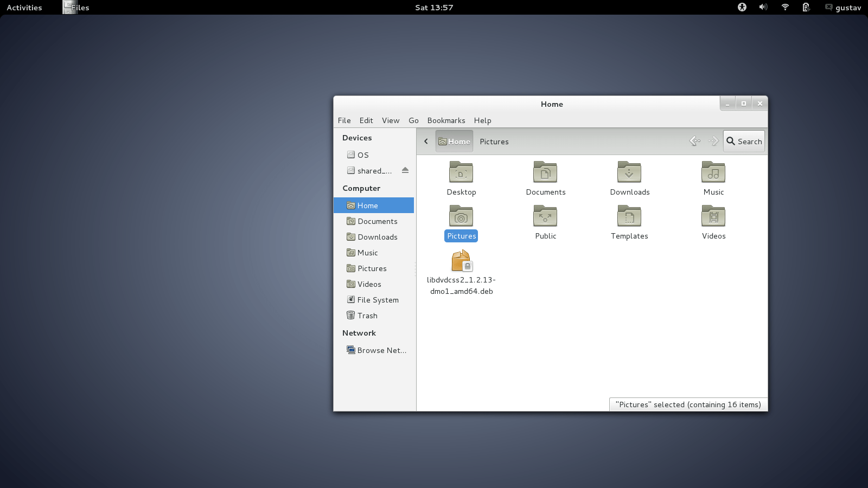Screen dimensions: 868x488
Task: Select the Desktop folder icon
Action: pyautogui.click(x=461, y=172)
